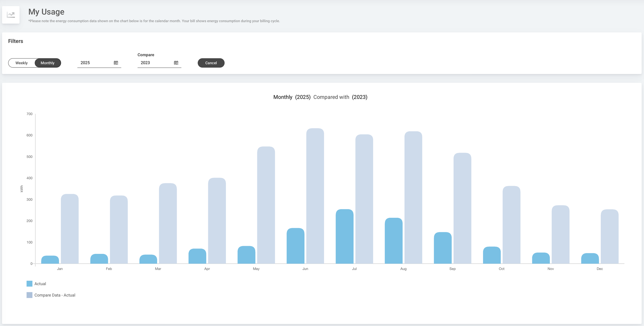Select the Monthly view toggle
Screen dimensions: 644x326
pyautogui.click(x=48, y=63)
